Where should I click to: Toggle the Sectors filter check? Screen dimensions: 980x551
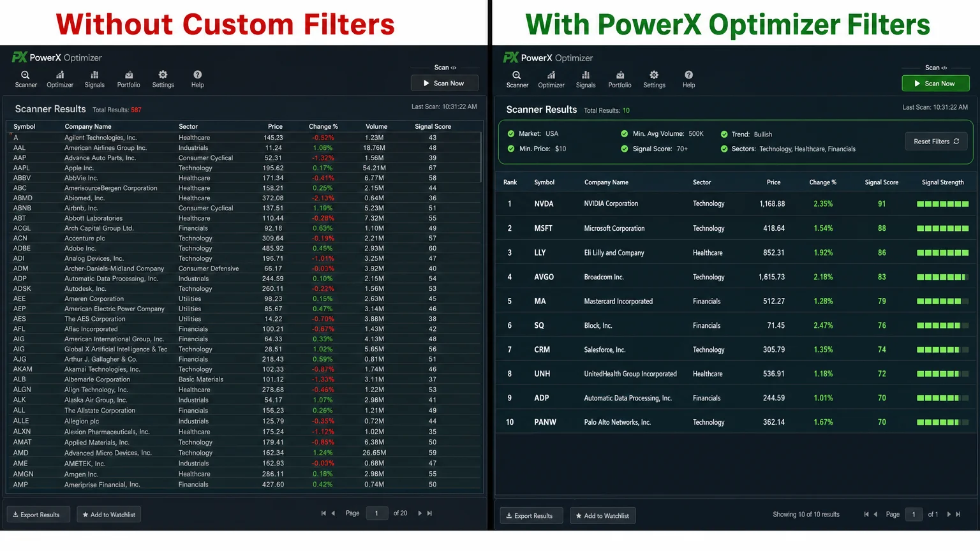(724, 149)
